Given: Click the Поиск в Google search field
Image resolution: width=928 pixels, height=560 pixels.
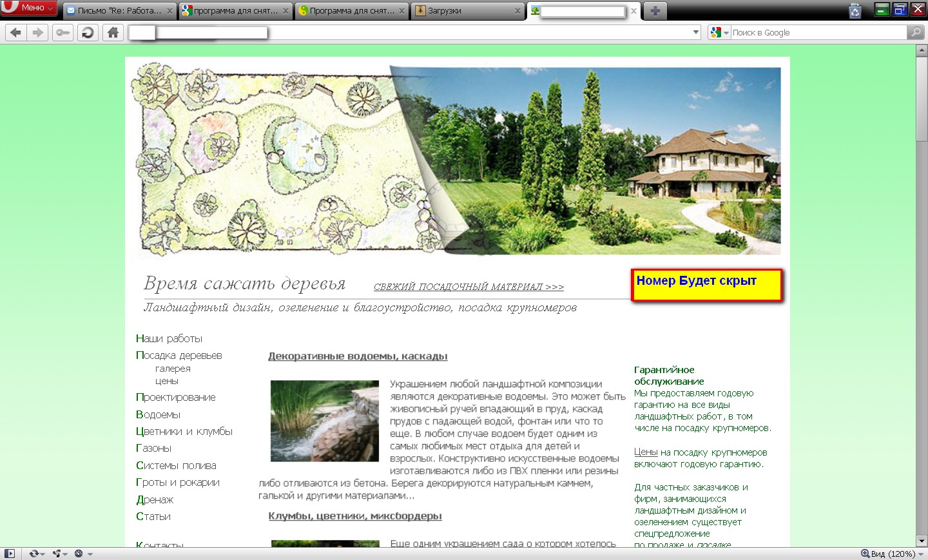Looking at the screenshot, I should (818, 32).
